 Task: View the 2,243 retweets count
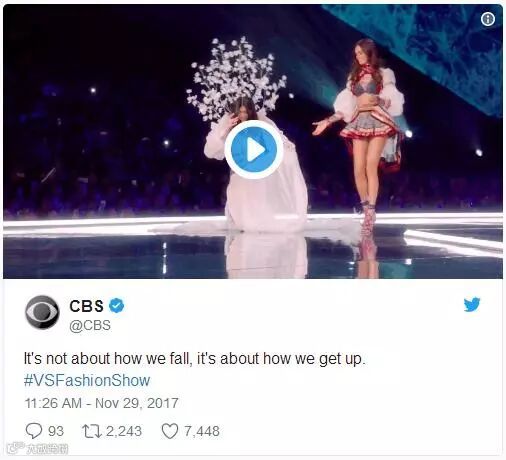coord(124,431)
